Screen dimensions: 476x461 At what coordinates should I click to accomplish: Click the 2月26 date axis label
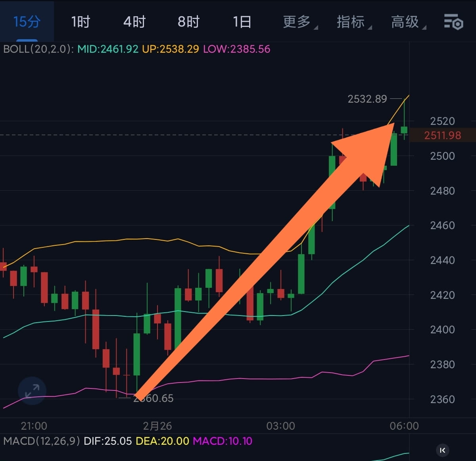(157, 426)
